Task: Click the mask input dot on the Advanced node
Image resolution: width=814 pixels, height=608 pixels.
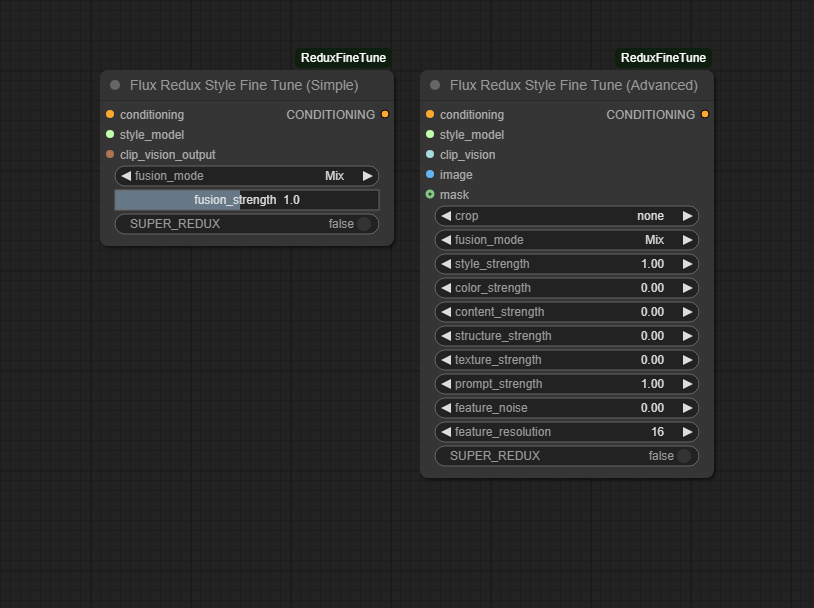Action: 429,195
